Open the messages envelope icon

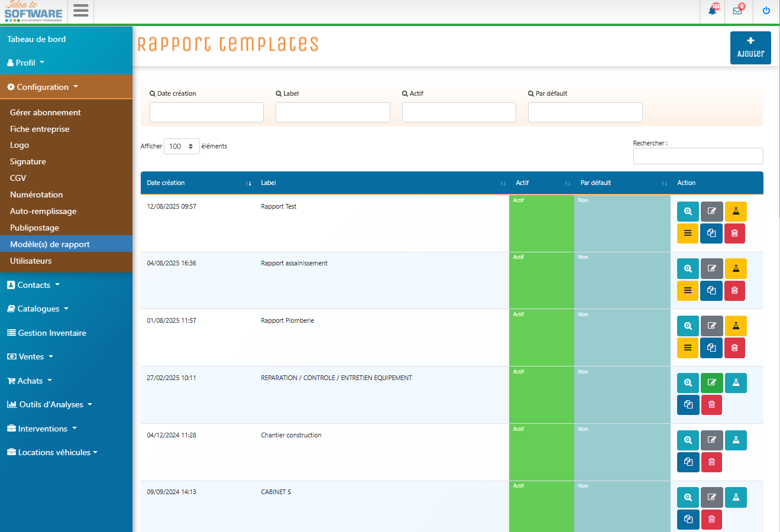737,11
